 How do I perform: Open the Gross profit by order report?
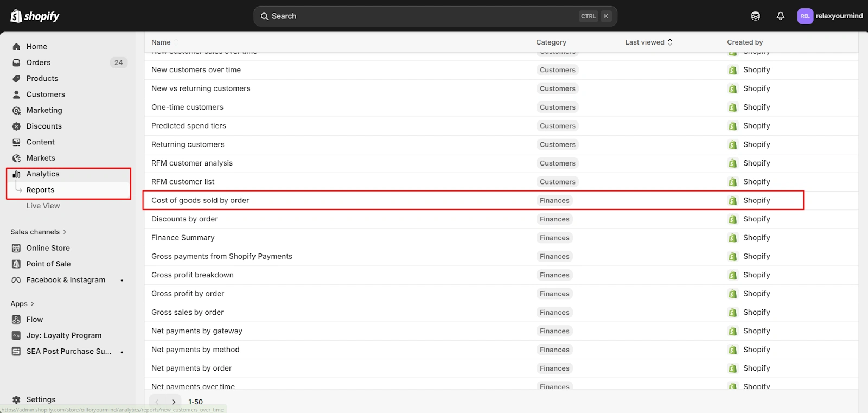coord(188,294)
